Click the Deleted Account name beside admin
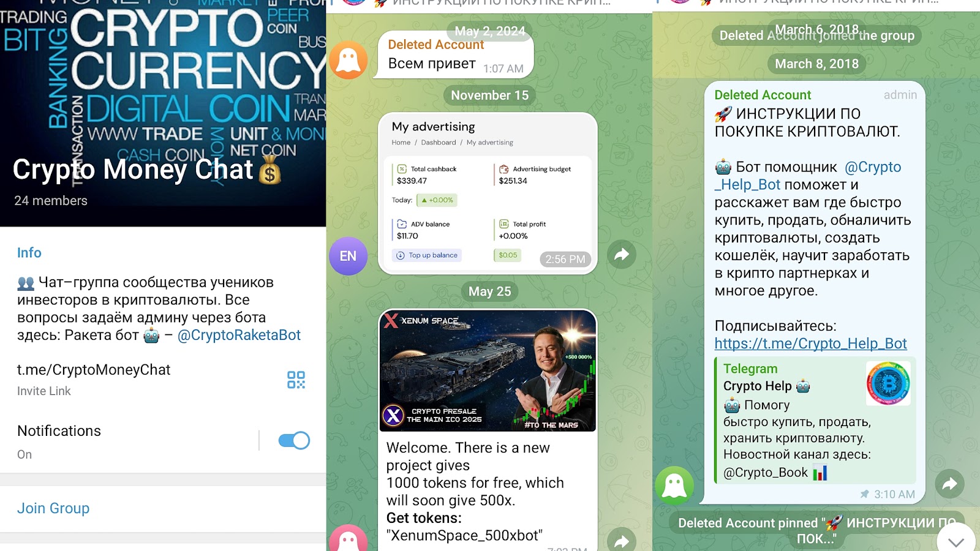This screenshot has width=980, height=551. point(763,95)
